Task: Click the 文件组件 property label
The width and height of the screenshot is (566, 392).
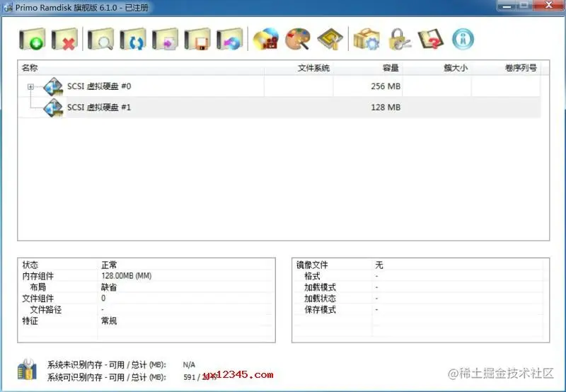Action: 38,299
